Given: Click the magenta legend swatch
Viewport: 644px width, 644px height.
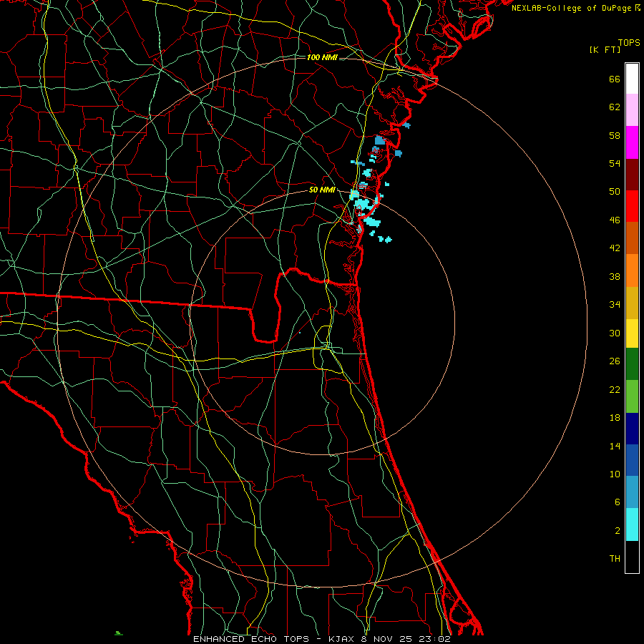Looking at the screenshot, I should pos(632,142).
